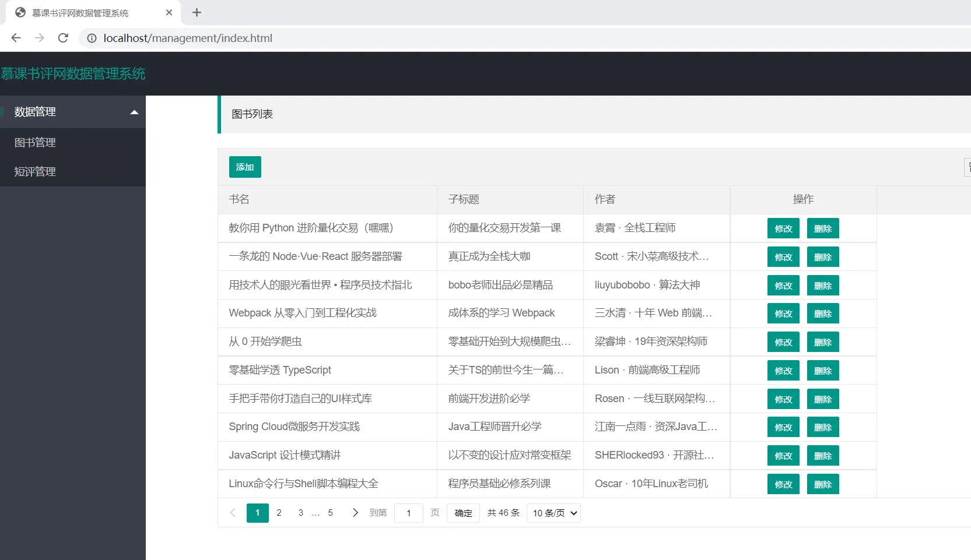Jump to page 5 in pagination
The height and width of the screenshot is (560, 971).
[330, 513]
